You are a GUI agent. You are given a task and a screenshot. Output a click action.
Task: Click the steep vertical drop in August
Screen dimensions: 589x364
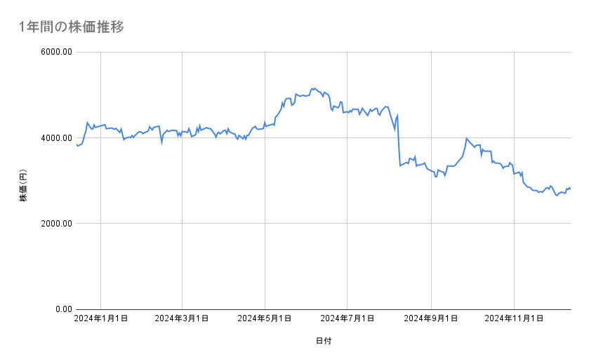point(399,140)
